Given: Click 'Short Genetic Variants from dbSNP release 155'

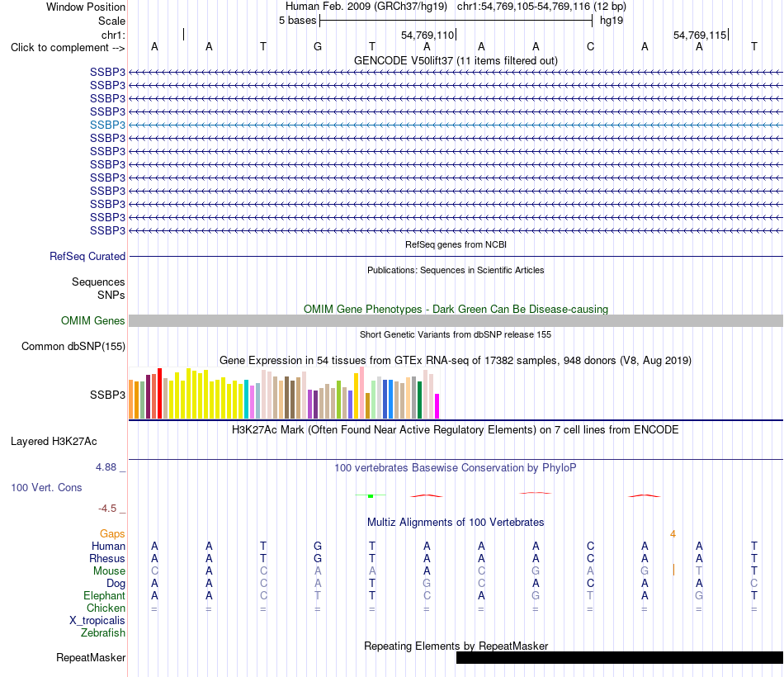Looking at the screenshot, I should 456,334.
